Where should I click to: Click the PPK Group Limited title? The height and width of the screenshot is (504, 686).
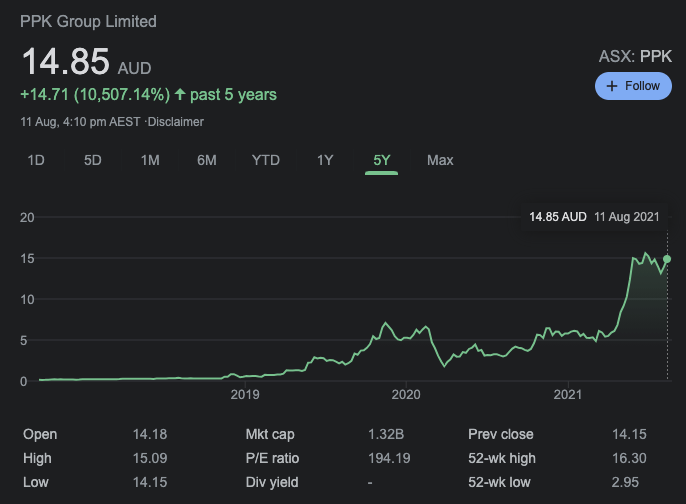point(88,21)
